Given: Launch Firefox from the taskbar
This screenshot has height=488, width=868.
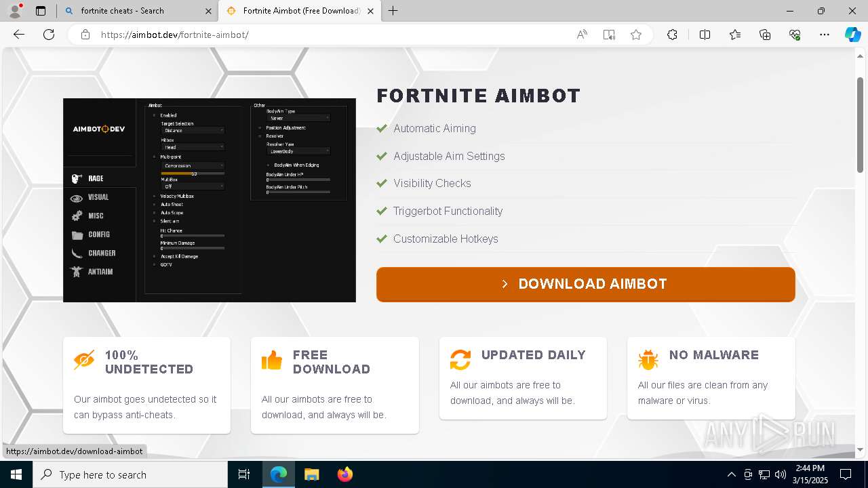Looking at the screenshot, I should click(344, 474).
